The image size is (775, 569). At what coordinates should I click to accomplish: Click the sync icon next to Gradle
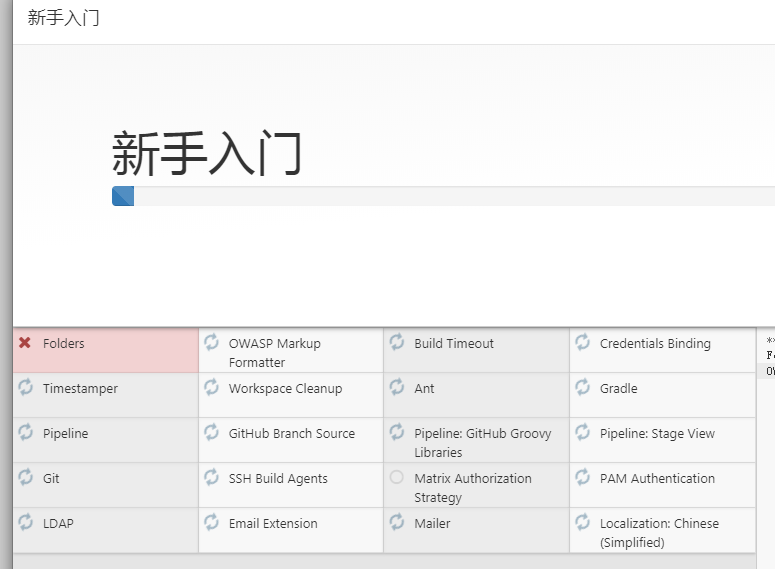[582, 388]
